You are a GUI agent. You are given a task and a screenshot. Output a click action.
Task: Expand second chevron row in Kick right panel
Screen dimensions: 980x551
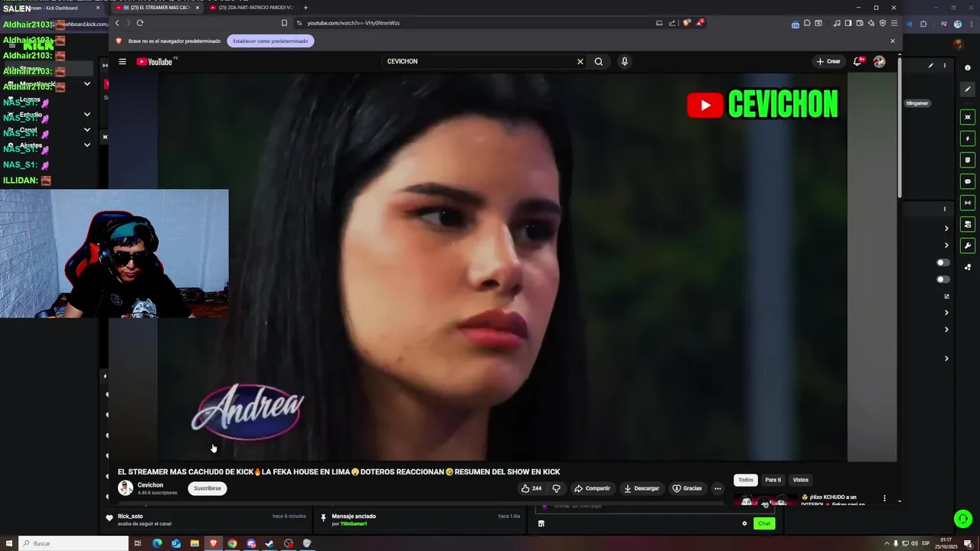pyautogui.click(x=946, y=246)
